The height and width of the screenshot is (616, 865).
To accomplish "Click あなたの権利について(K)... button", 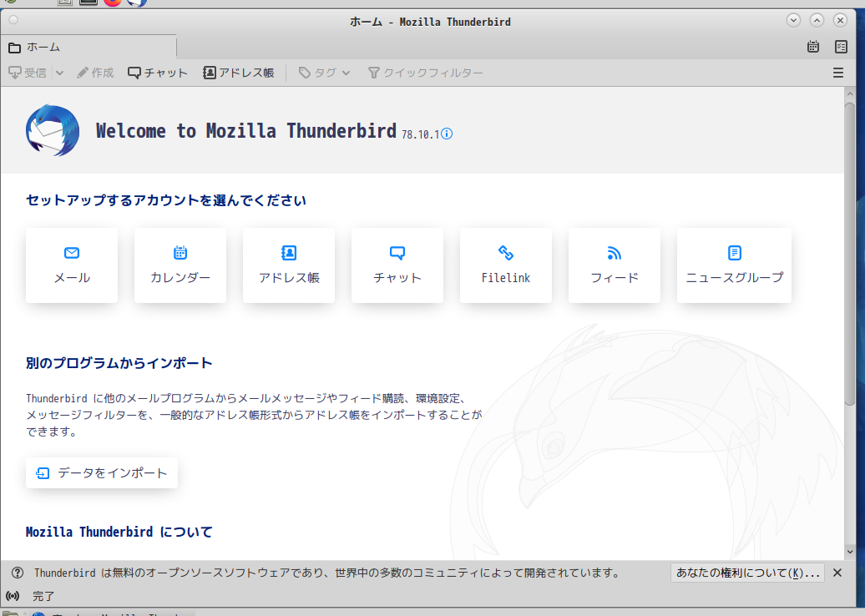I will pyautogui.click(x=747, y=573).
